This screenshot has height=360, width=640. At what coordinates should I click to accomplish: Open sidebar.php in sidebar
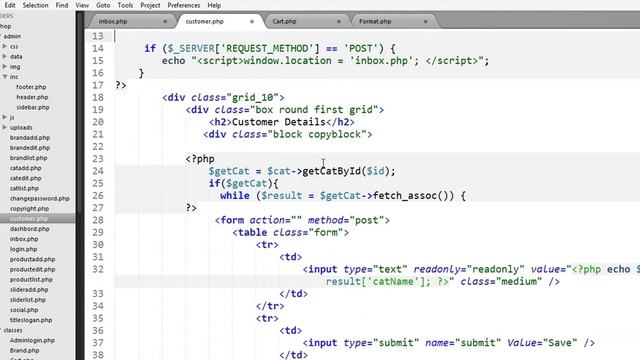pyautogui.click(x=33, y=107)
